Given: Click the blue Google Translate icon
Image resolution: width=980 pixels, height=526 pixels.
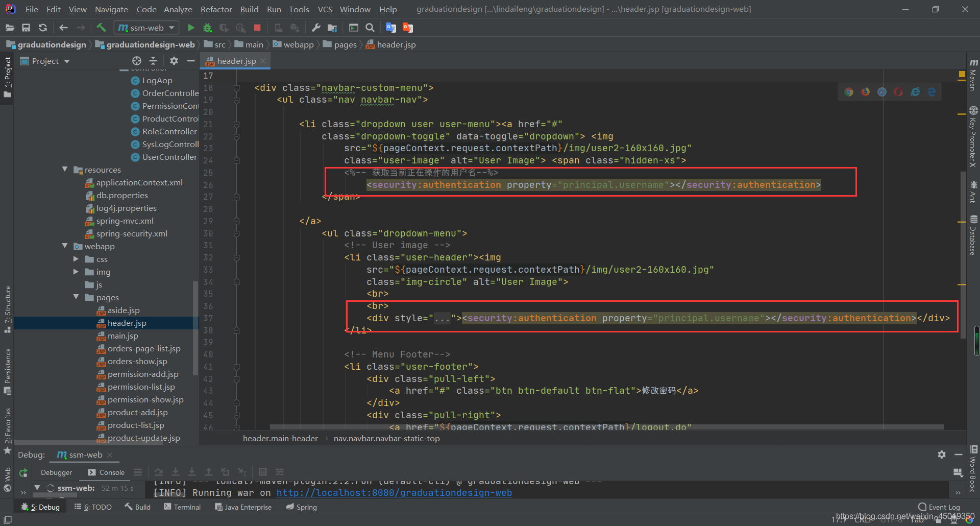Looking at the screenshot, I should [391, 28].
